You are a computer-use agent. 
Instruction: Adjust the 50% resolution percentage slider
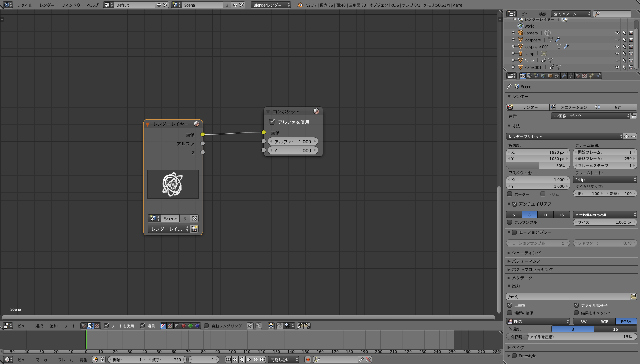pyautogui.click(x=538, y=165)
